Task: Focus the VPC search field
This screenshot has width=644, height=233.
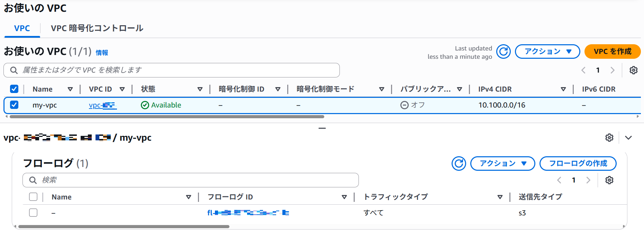Action: coord(173,70)
